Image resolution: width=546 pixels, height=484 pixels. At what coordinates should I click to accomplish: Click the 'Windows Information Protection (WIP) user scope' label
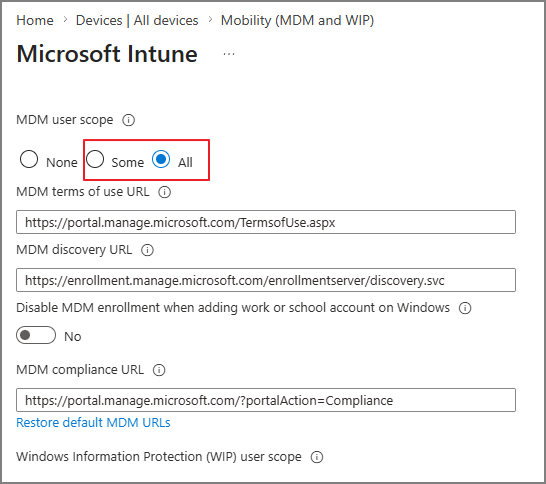[x=159, y=456]
